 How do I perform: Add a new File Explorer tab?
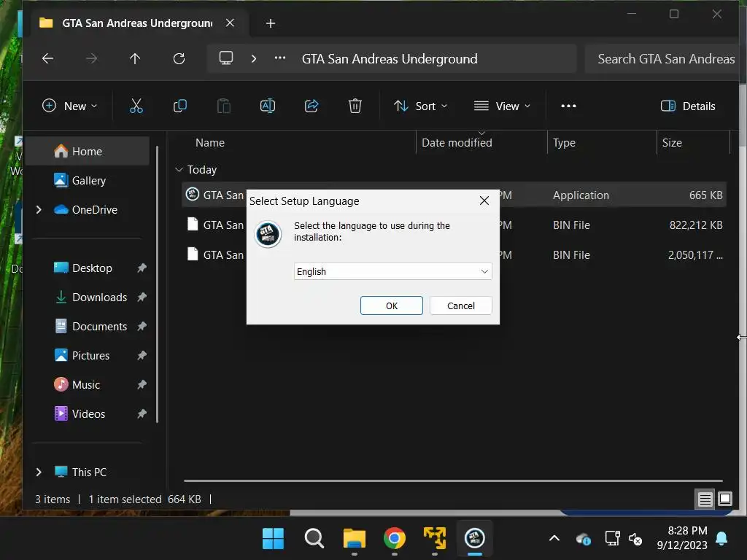pos(270,23)
